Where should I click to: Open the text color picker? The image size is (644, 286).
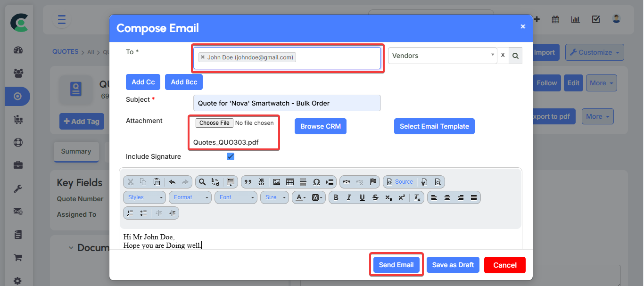pos(301,197)
